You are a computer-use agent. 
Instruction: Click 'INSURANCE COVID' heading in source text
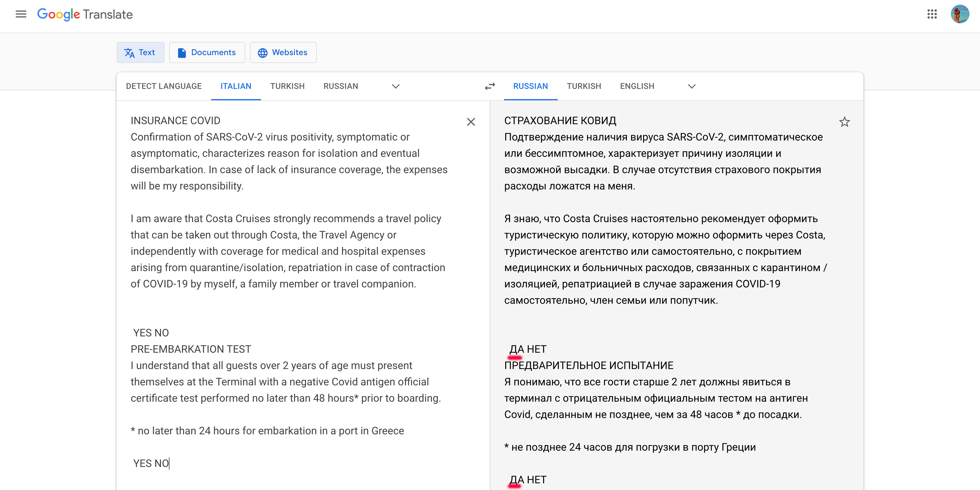[175, 120]
